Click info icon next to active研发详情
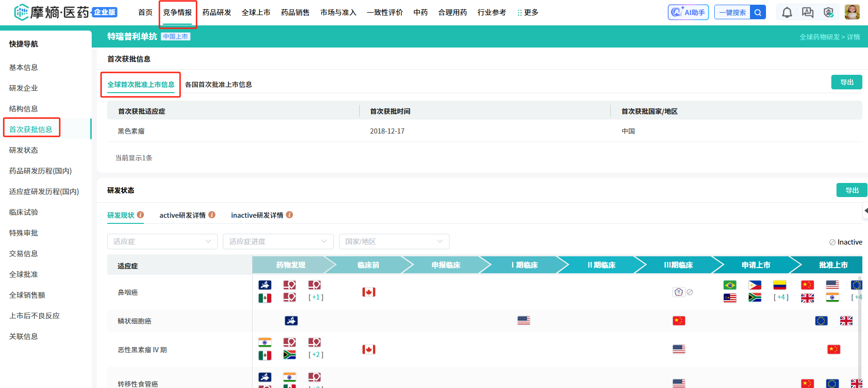The width and height of the screenshot is (868, 388). click(x=212, y=215)
